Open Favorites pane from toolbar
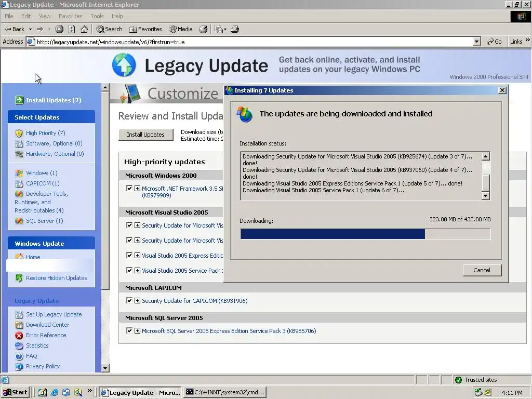Screen dimensions: 532x399 coord(145,29)
